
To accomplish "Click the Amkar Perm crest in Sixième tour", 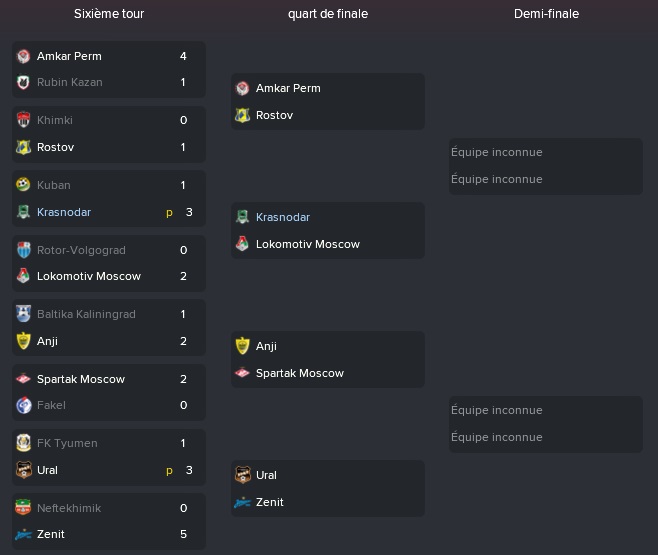I will tap(24, 56).
